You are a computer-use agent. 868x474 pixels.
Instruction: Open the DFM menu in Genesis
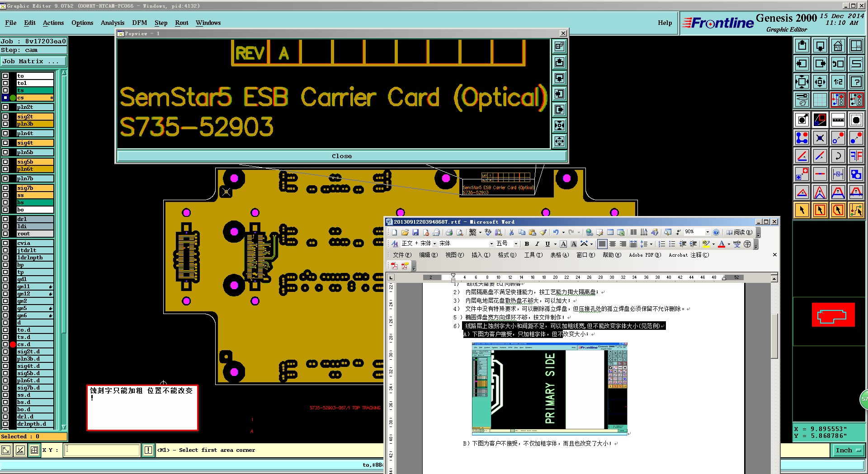pos(140,23)
